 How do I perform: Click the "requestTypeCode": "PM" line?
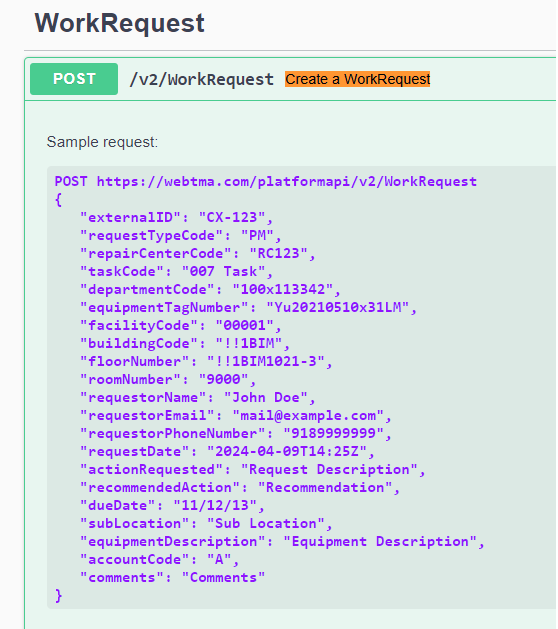coord(181,235)
